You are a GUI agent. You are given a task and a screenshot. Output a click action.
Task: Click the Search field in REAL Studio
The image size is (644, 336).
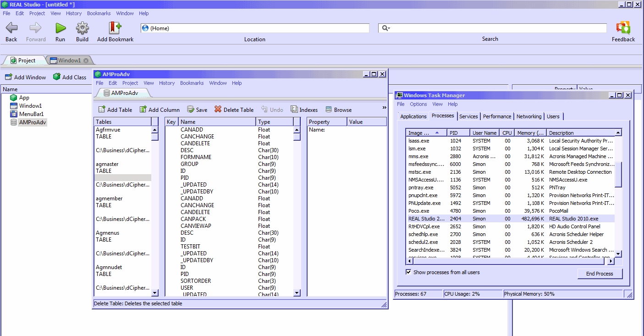pos(493,28)
